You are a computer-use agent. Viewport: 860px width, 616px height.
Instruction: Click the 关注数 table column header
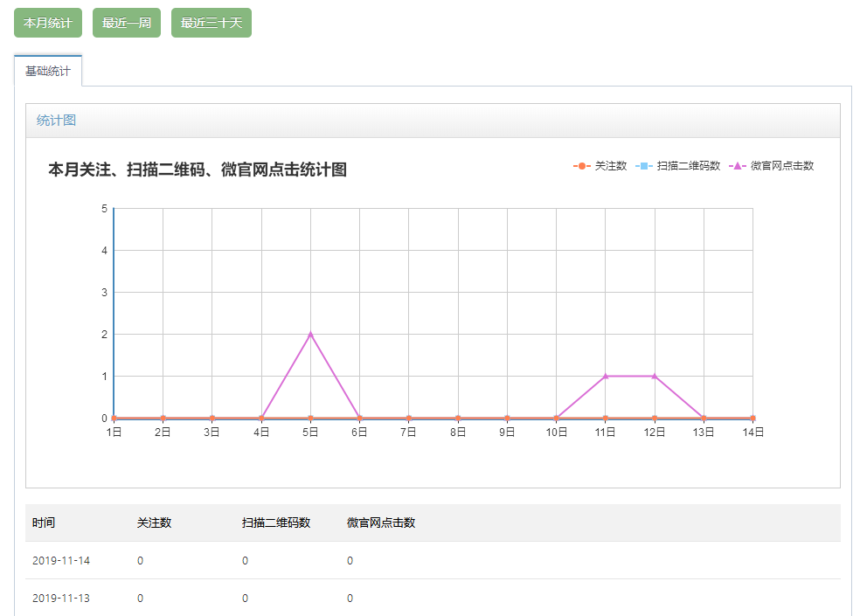[154, 523]
